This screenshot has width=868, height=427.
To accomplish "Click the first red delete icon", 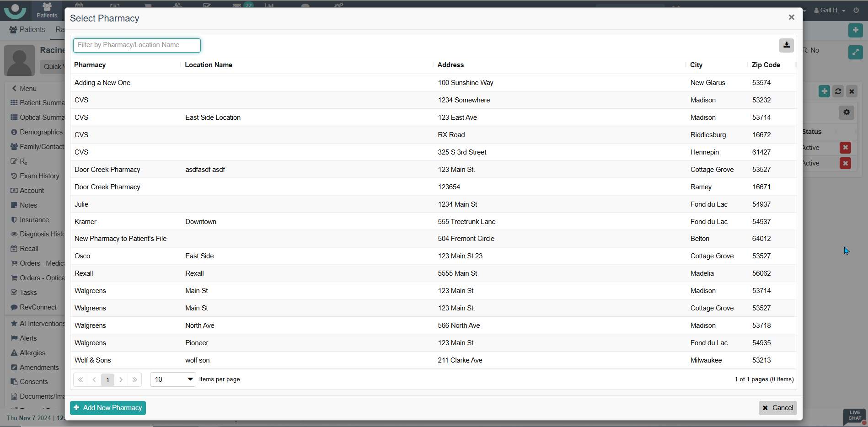I will (x=845, y=148).
